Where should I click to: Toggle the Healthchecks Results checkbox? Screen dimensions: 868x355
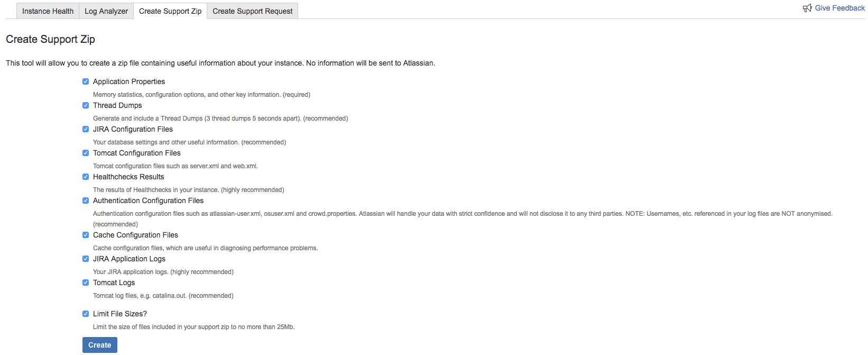[x=86, y=177]
